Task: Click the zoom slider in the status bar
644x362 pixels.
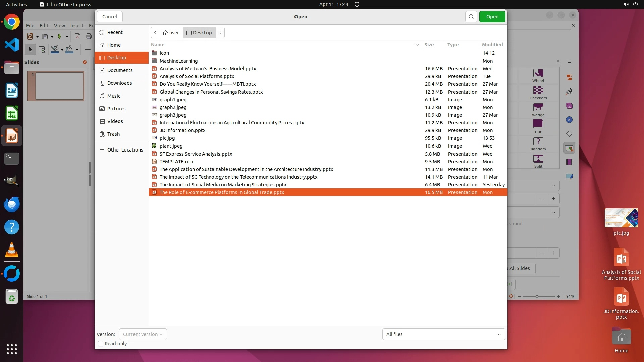Action: pos(537,297)
